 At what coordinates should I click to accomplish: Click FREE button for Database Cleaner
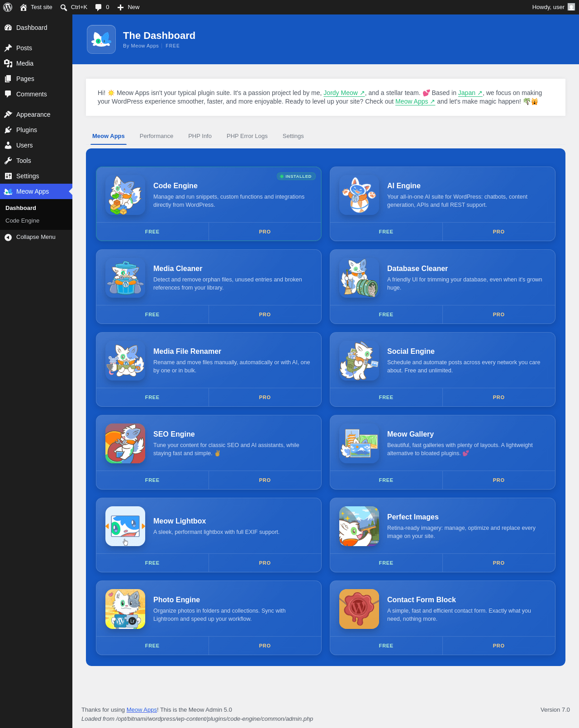click(386, 314)
